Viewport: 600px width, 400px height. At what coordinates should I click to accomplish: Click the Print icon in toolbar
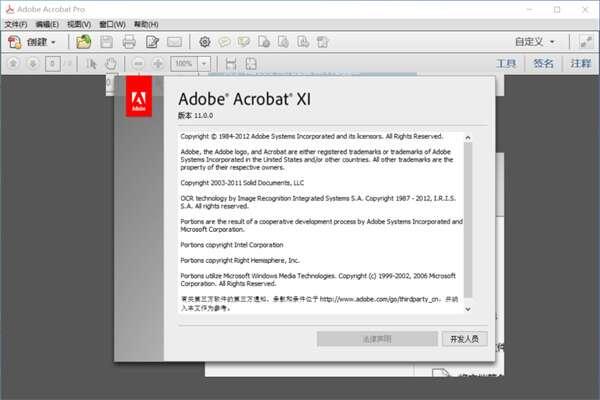point(129,42)
